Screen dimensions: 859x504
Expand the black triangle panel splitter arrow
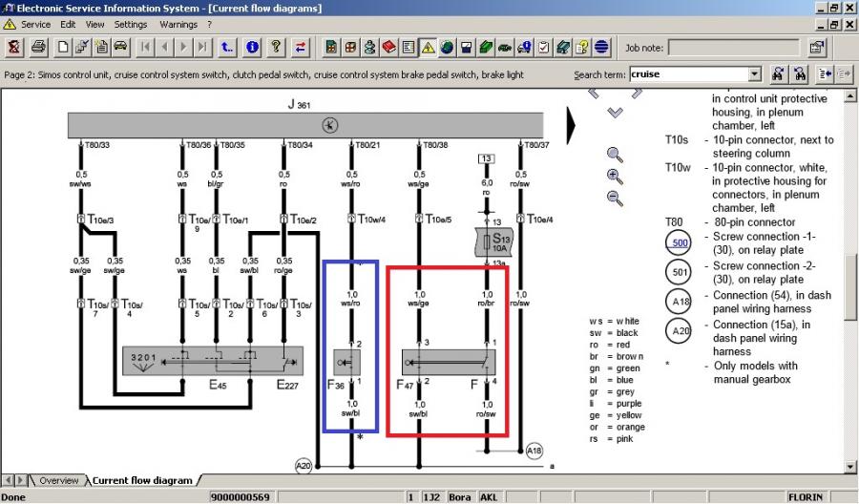click(x=573, y=122)
